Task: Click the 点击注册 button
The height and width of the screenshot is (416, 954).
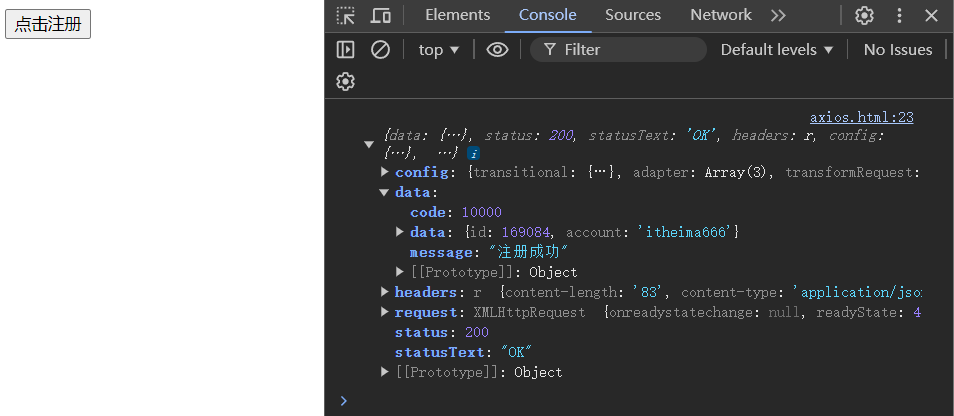Action: [x=48, y=24]
